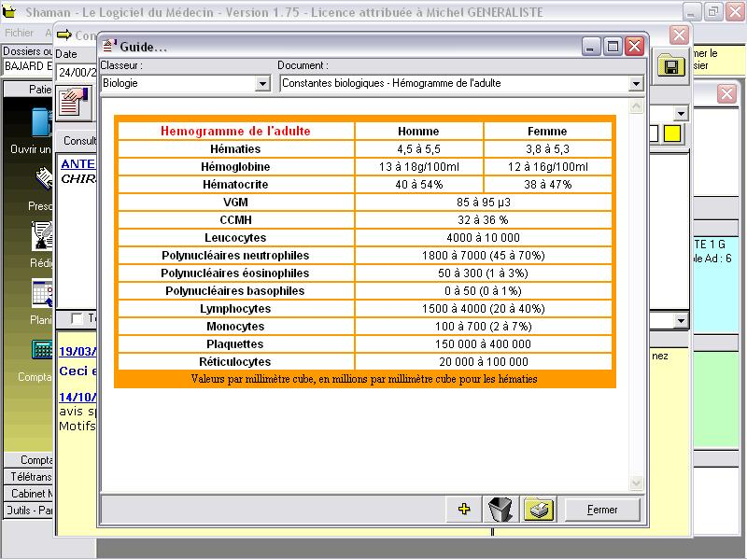Screen dimensions: 747x560
Task: Click the value "13 à 18g/100ml"
Action: [x=418, y=167]
